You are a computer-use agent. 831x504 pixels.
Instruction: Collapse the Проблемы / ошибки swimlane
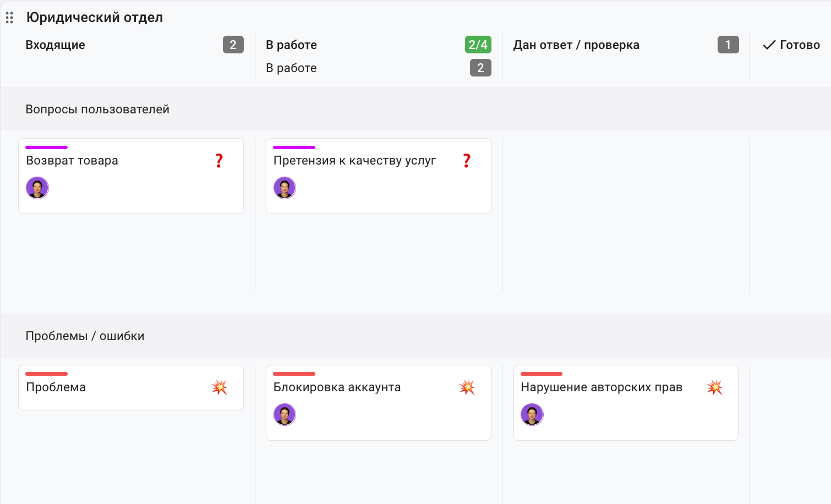[85, 336]
